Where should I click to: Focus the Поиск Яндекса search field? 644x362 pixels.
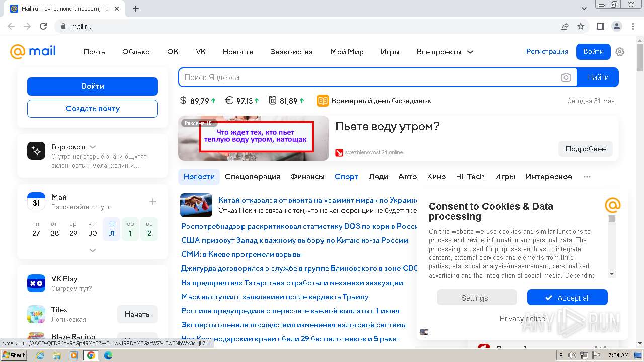(370, 77)
